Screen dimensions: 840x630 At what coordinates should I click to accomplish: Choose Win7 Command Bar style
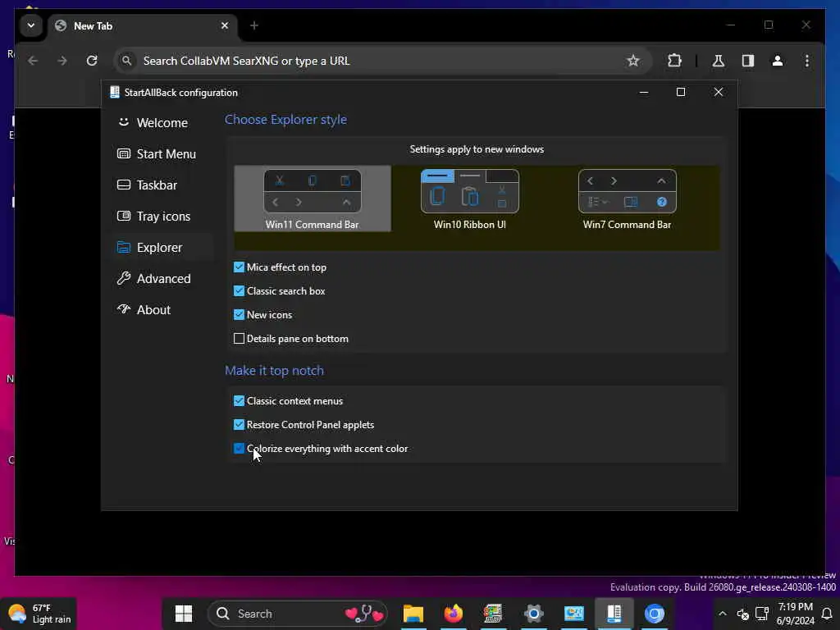[x=627, y=199]
